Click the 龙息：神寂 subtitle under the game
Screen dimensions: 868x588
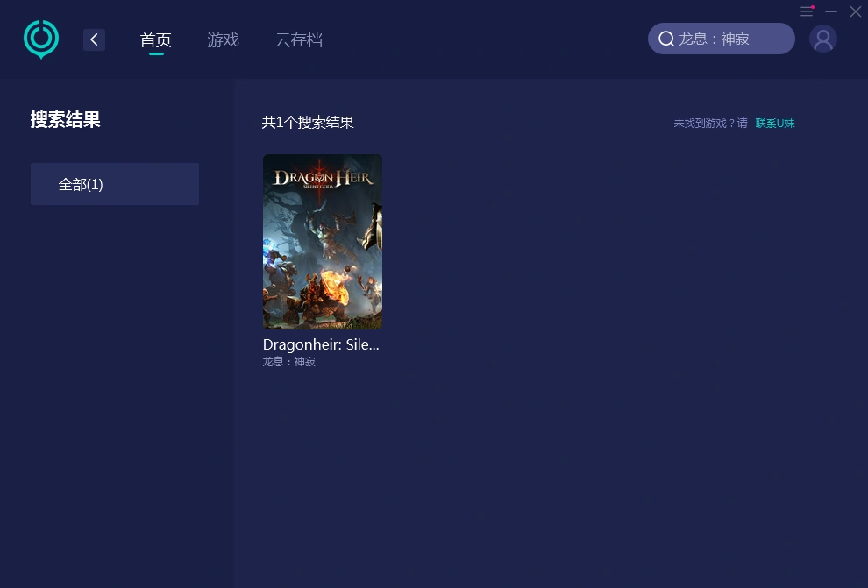(289, 362)
